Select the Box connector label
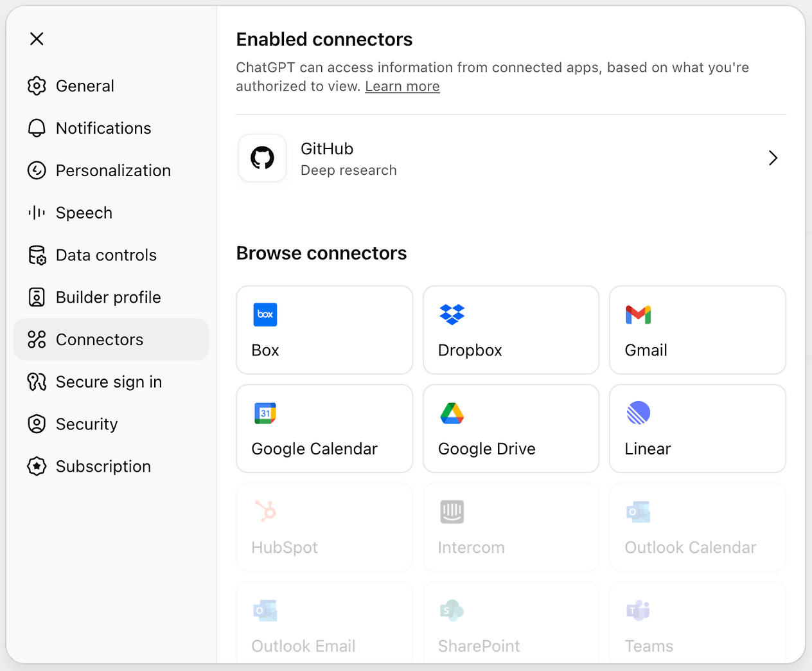This screenshot has height=671, width=812. click(x=265, y=350)
